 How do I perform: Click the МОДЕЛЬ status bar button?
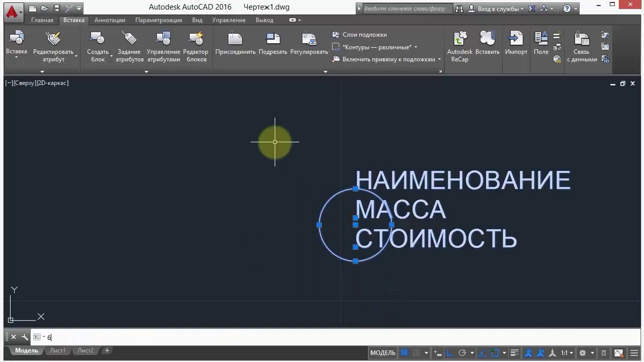[x=383, y=353]
